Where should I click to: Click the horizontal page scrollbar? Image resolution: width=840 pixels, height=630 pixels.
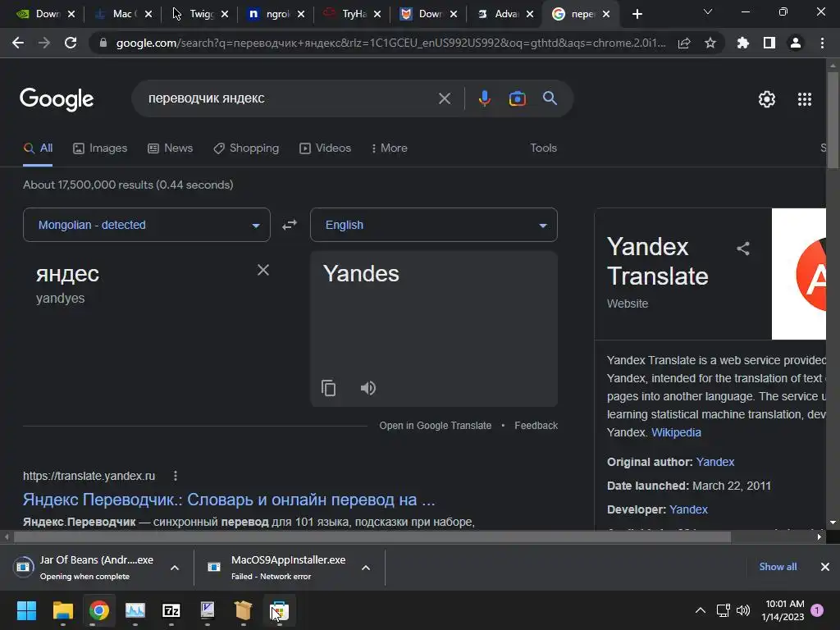click(372, 536)
